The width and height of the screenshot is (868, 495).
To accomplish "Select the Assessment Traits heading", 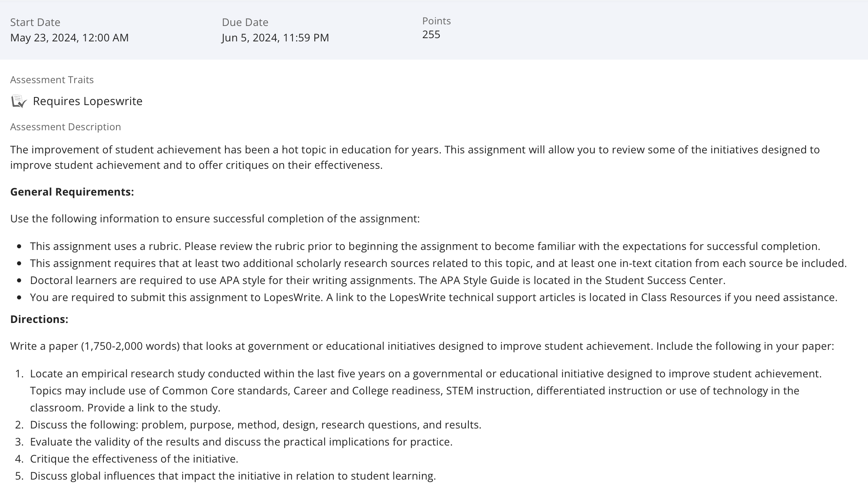I will pos(52,80).
